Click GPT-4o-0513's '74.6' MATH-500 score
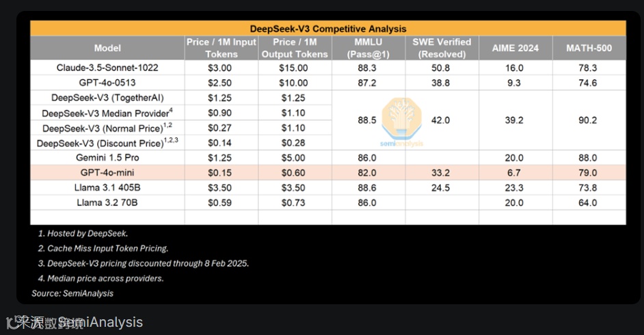 click(588, 83)
